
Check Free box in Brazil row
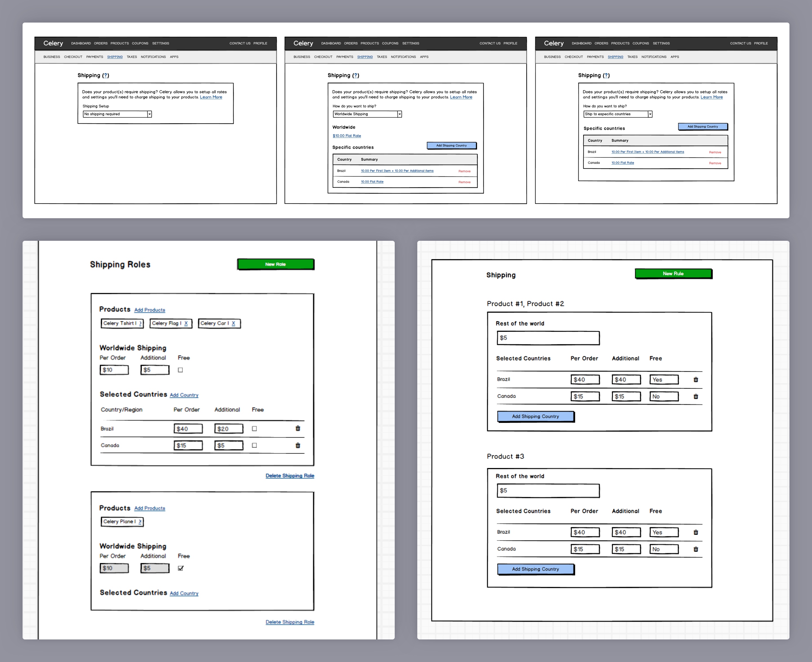point(254,429)
